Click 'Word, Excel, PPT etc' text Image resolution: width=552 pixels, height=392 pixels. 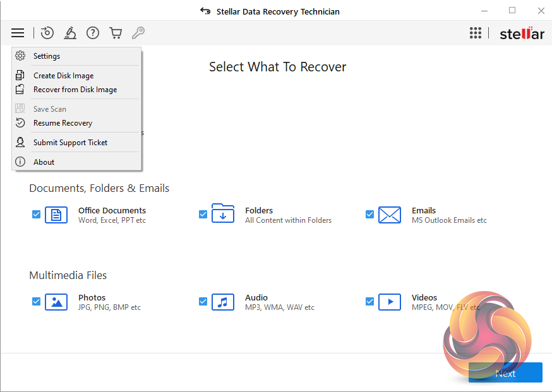point(112,220)
